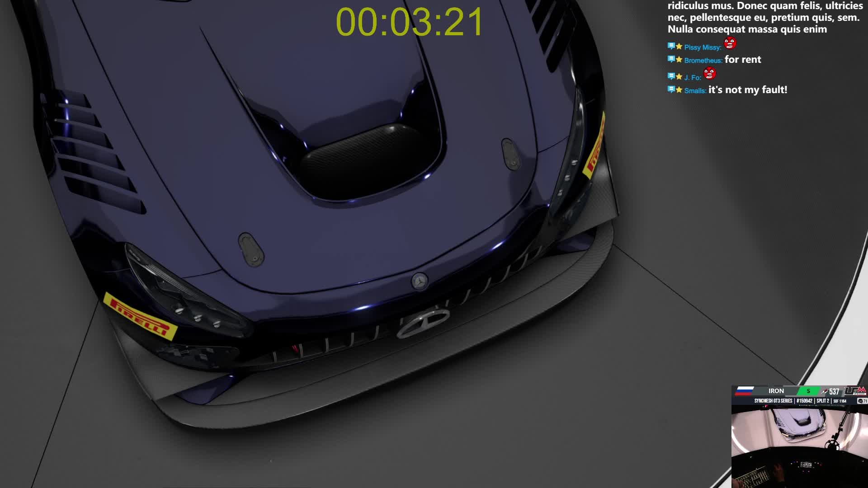
Task: Click the 00:03:21 countdown timer
Action: pos(410,22)
